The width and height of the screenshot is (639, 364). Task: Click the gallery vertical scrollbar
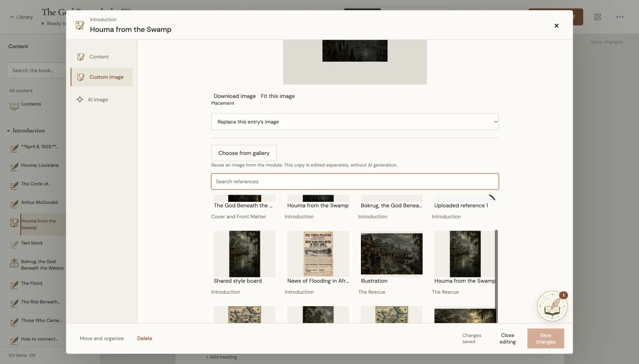click(x=496, y=276)
